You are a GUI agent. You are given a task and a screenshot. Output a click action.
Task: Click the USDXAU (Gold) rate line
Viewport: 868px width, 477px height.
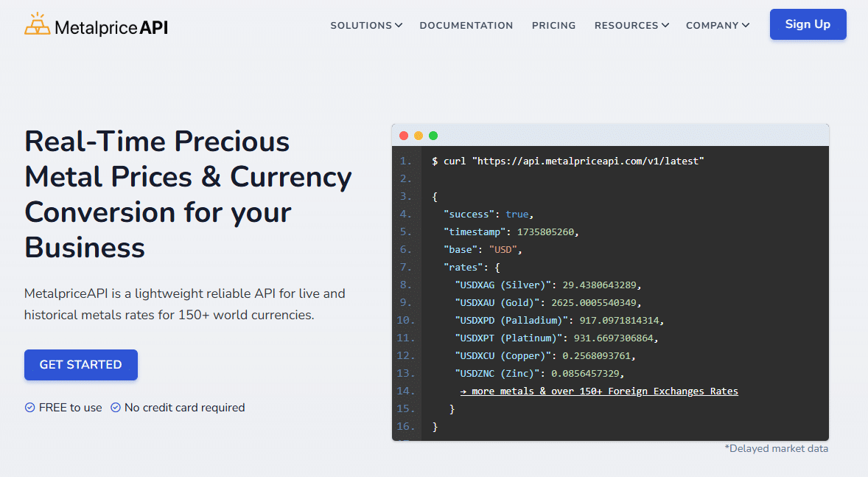coord(548,303)
